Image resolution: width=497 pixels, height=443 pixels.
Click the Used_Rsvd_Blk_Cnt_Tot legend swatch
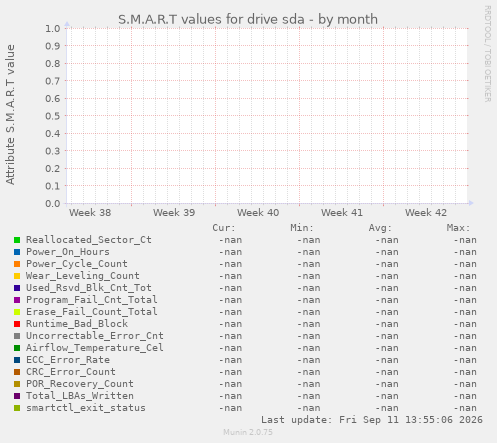pyautogui.click(x=17, y=288)
